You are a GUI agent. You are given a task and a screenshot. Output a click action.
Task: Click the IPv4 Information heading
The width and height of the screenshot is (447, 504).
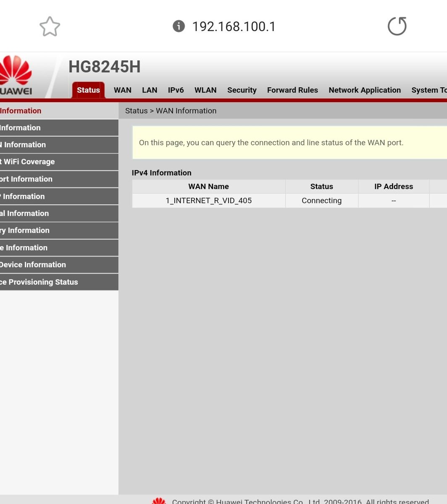click(162, 173)
